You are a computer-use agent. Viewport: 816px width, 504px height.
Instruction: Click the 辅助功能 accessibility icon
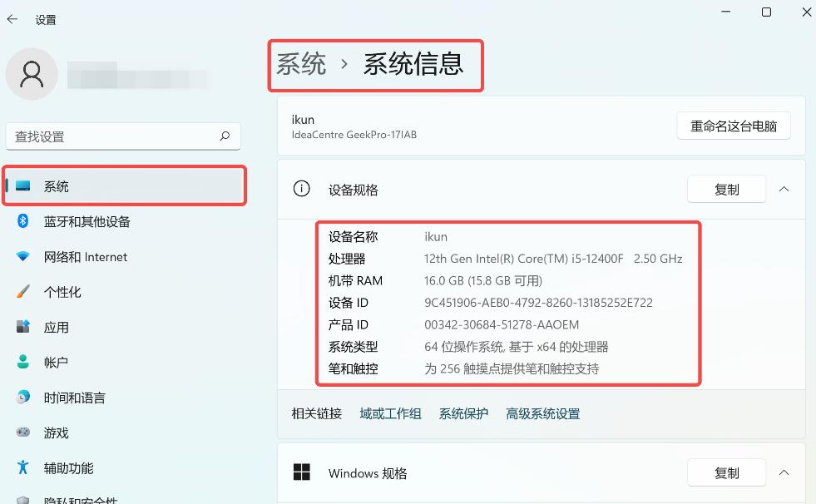23,467
